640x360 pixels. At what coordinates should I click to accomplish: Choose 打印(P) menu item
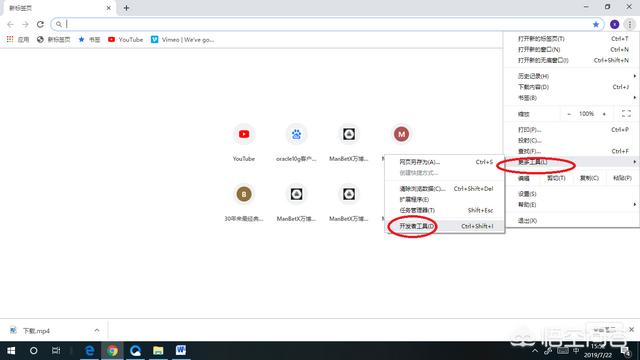click(x=571, y=130)
